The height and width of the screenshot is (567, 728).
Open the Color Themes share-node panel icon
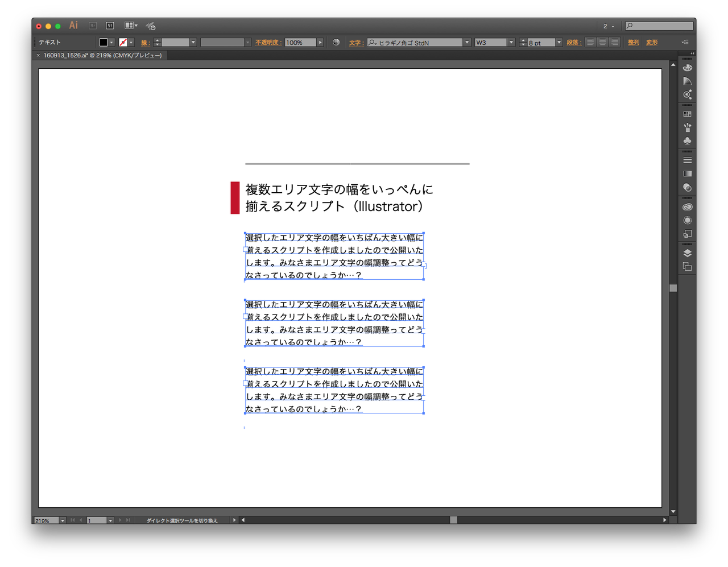687,94
